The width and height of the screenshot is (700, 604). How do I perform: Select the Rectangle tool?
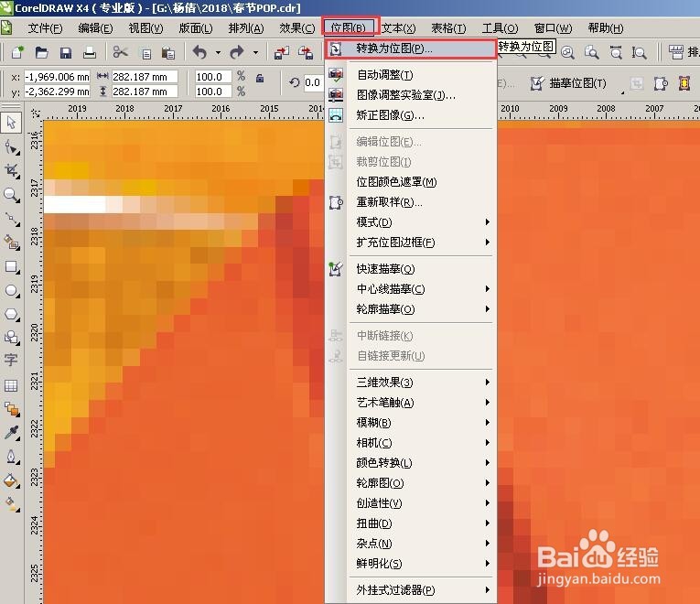tap(11, 267)
